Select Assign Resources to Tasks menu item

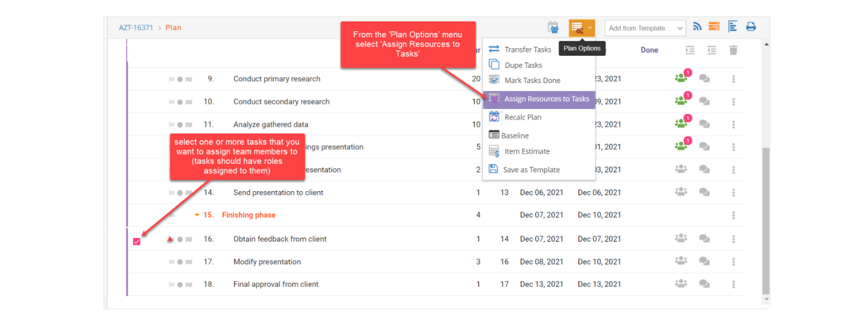pyautogui.click(x=539, y=99)
